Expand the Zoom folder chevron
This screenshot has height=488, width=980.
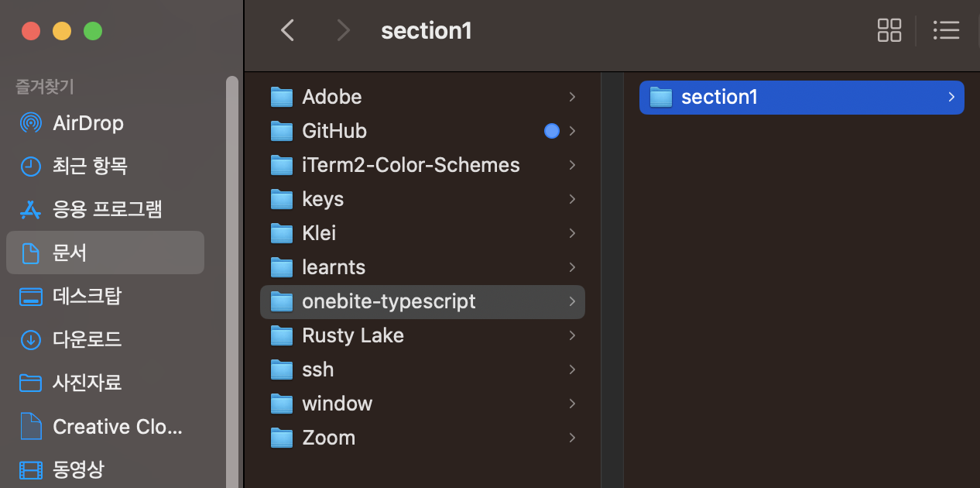(x=572, y=438)
